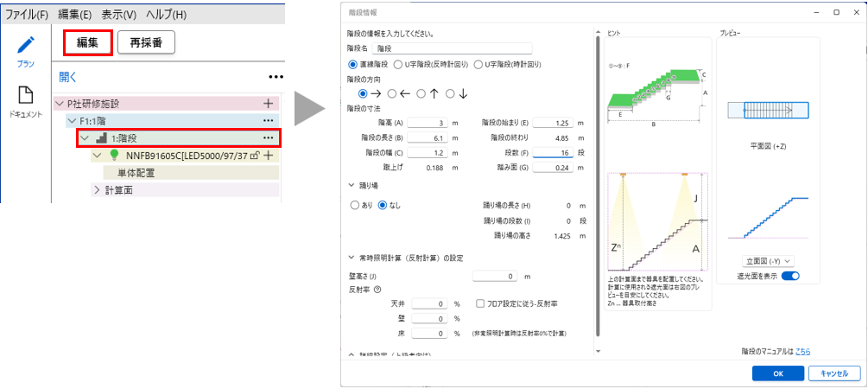Open the 立面図 (-Y) view dropdown
This screenshot has height=389, width=868.
click(768, 260)
